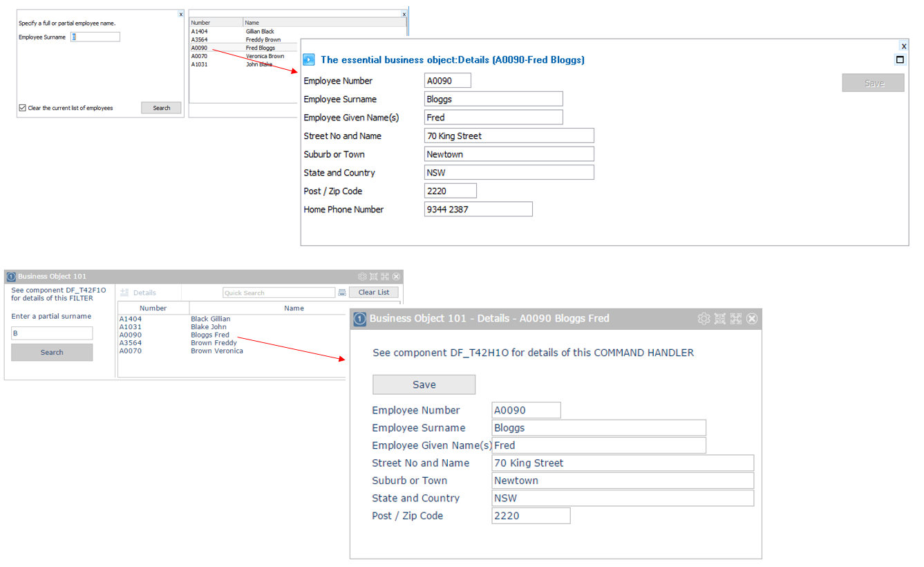
Task: Click Search beside the Clear current list checkbox
Action: point(162,108)
